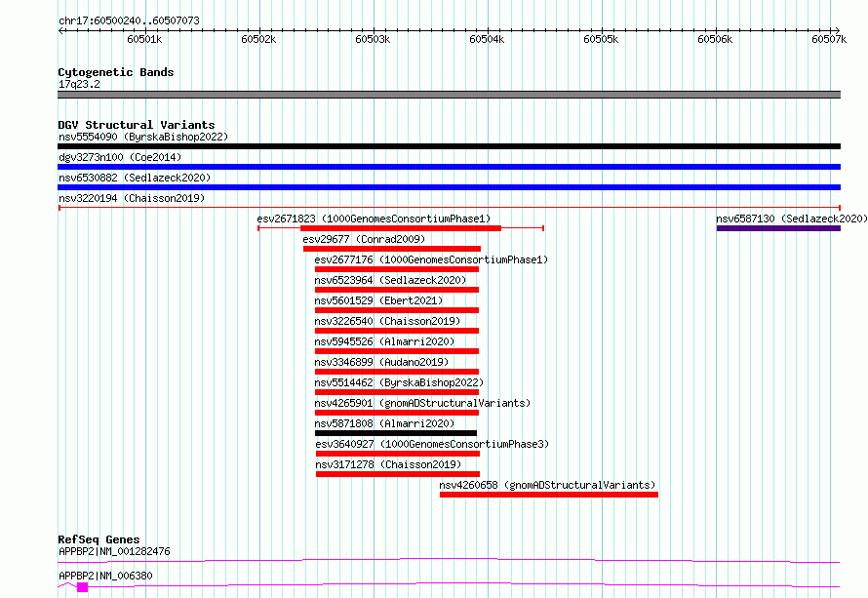Viewport: 868px width, 598px height.
Task: Click nsv5514462 (ByrskaBishop2022) label
Action: 399,382
